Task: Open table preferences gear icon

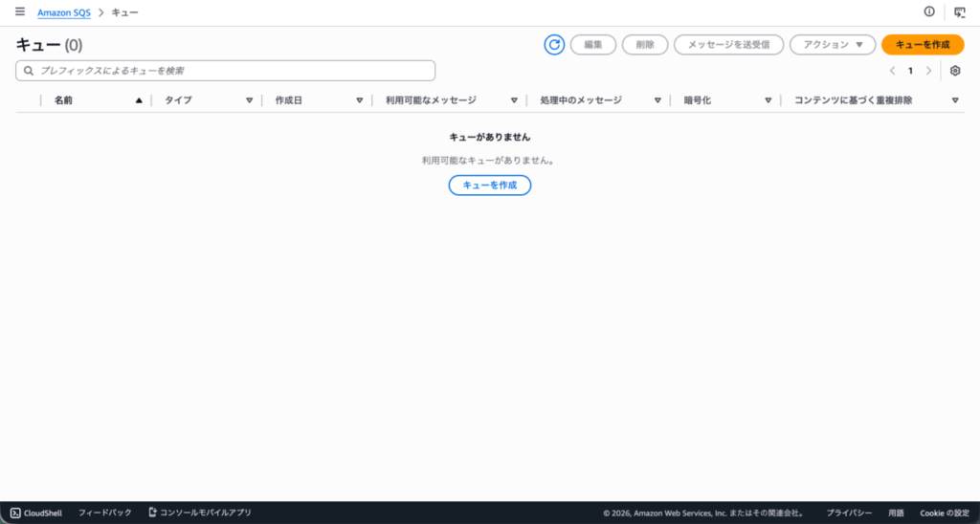Action: 954,71
